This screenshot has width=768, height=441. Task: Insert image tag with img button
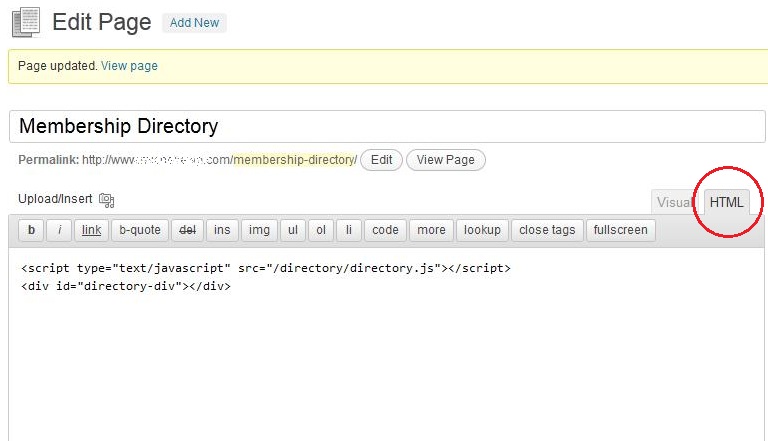coord(259,230)
